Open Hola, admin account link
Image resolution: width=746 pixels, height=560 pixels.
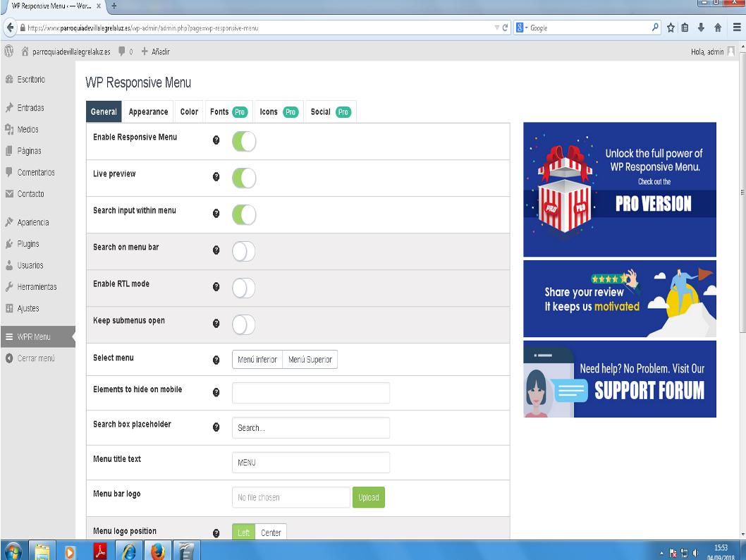pyautogui.click(x=713, y=51)
